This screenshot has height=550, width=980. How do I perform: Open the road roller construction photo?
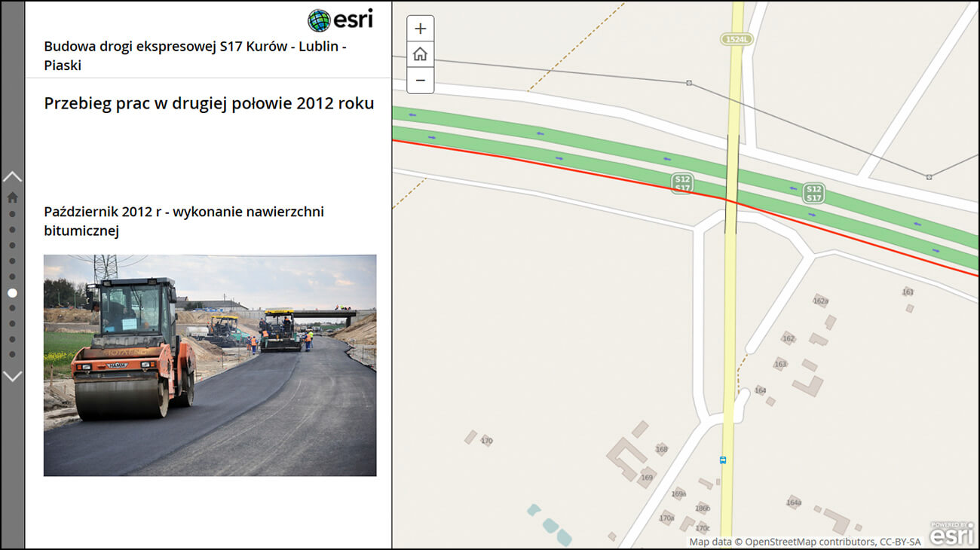(210, 365)
